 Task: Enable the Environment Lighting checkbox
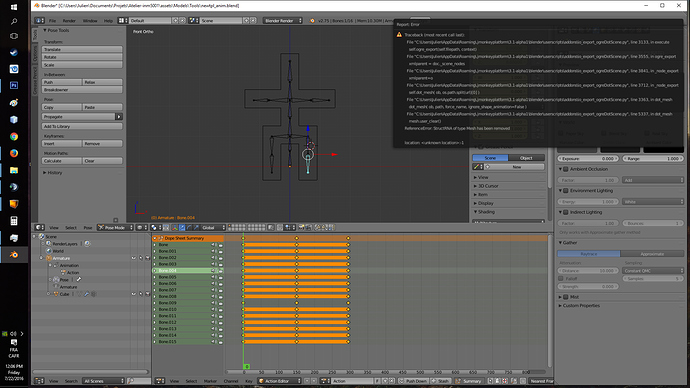point(566,190)
